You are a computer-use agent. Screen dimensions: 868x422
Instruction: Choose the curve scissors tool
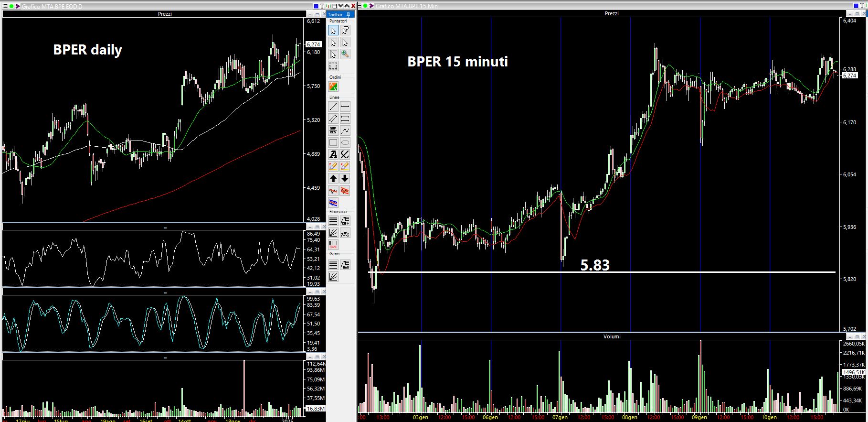pyautogui.click(x=345, y=154)
